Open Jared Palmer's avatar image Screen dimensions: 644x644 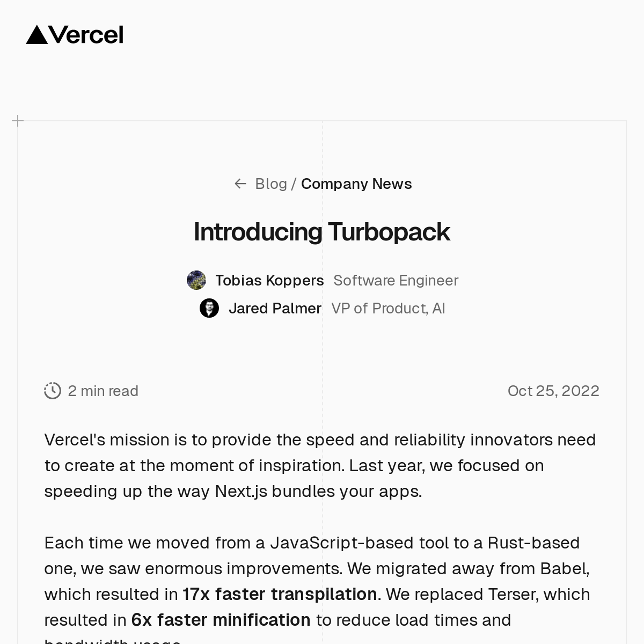pyautogui.click(x=209, y=308)
